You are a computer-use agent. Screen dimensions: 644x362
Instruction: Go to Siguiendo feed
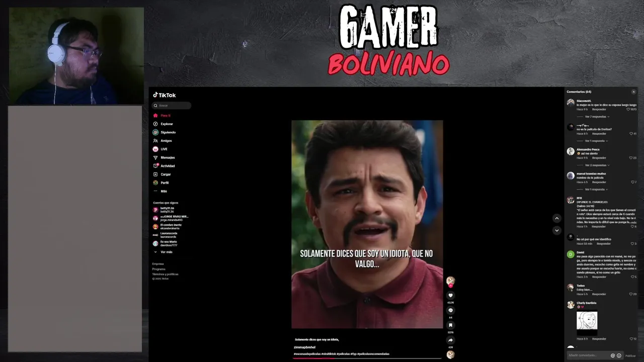click(x=164, y=132)
